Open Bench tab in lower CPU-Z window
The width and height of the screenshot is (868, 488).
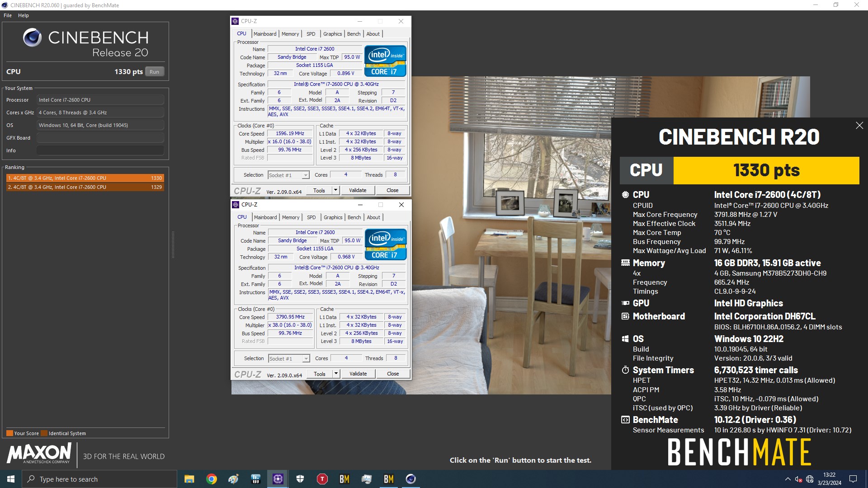(354, 217)
